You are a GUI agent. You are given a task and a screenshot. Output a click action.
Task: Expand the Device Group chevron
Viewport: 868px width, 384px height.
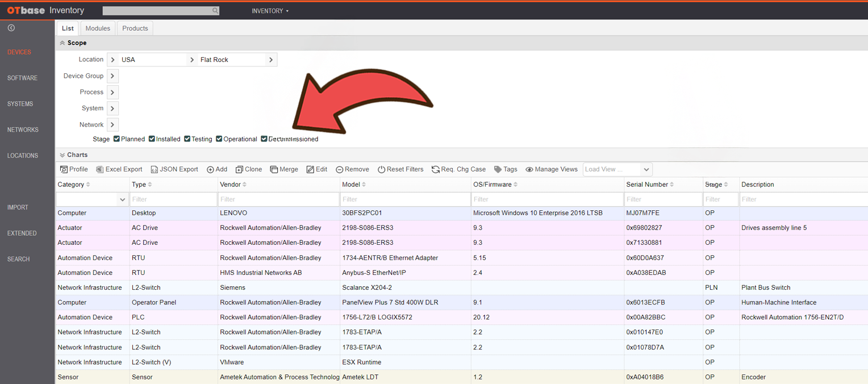point(112,76)
